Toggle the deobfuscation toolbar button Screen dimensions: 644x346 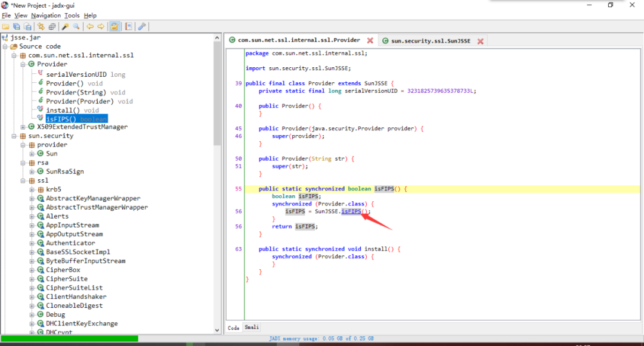pyautogui.click(x=114, y=27)
